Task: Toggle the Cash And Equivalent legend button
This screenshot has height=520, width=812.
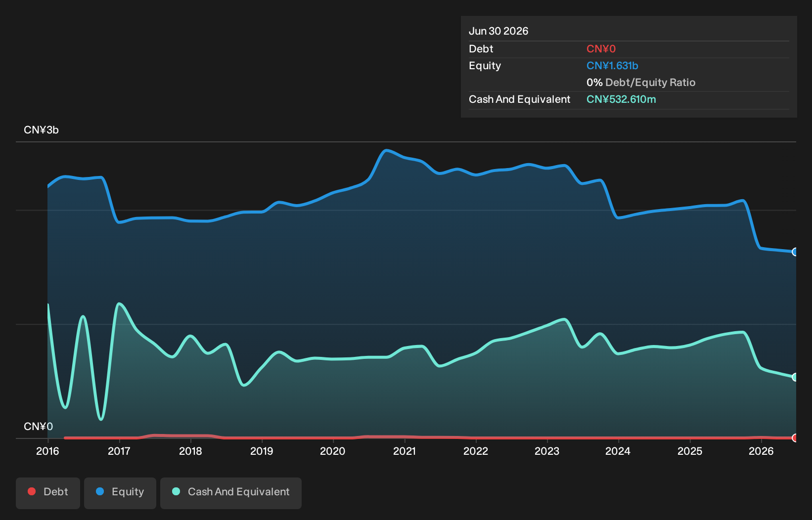Action: (231, 493)
